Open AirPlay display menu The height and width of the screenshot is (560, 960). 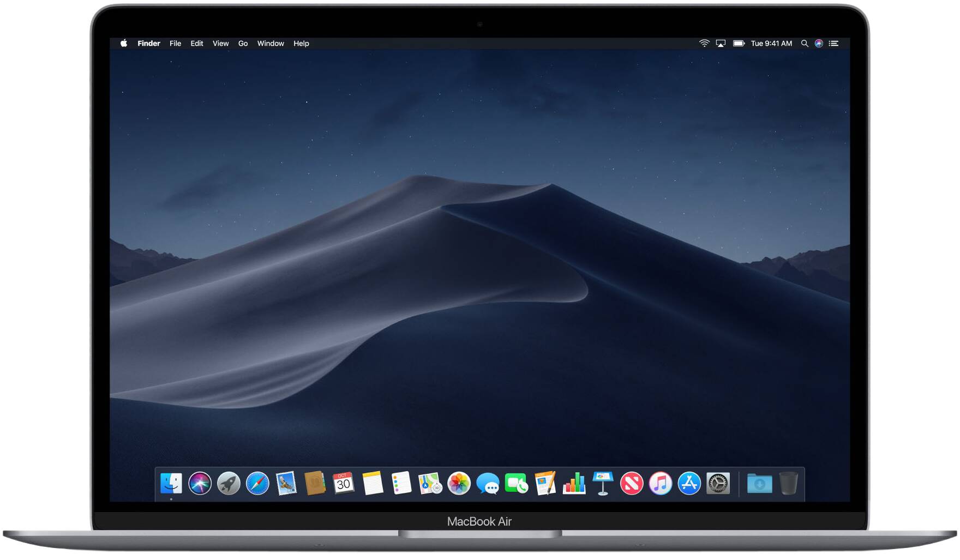point(721,44)
